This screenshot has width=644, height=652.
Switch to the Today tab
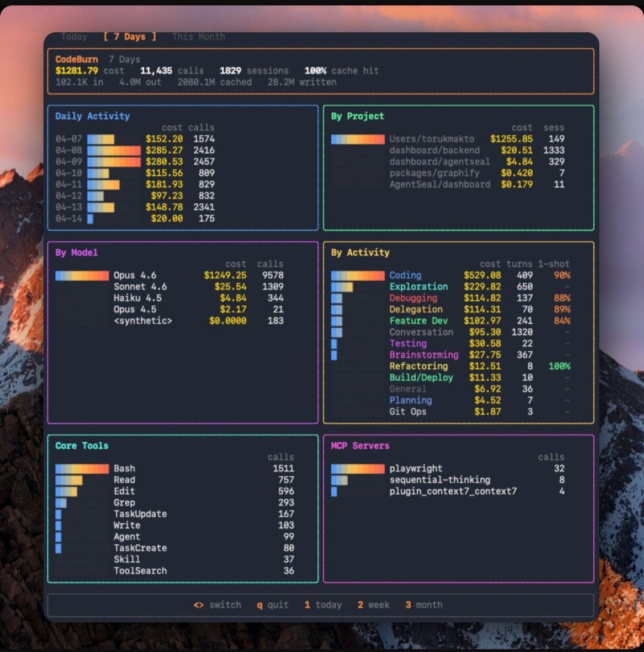(73, 36)
